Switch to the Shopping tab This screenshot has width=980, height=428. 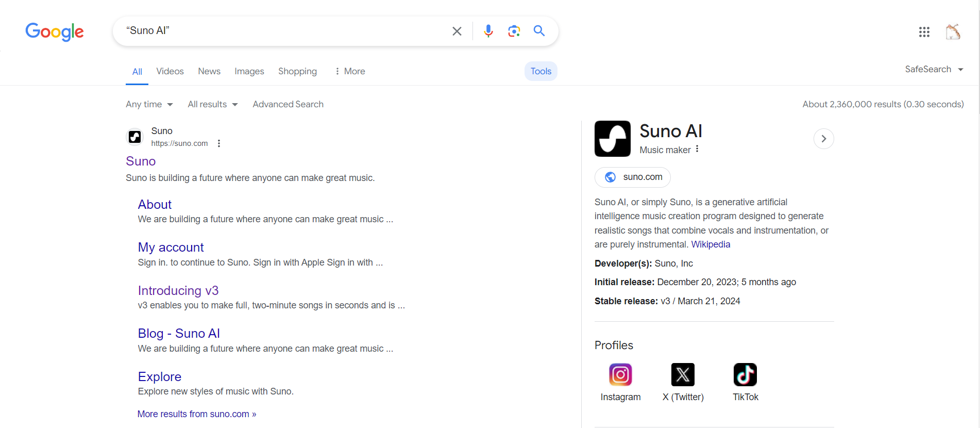(x=297, y=71)
